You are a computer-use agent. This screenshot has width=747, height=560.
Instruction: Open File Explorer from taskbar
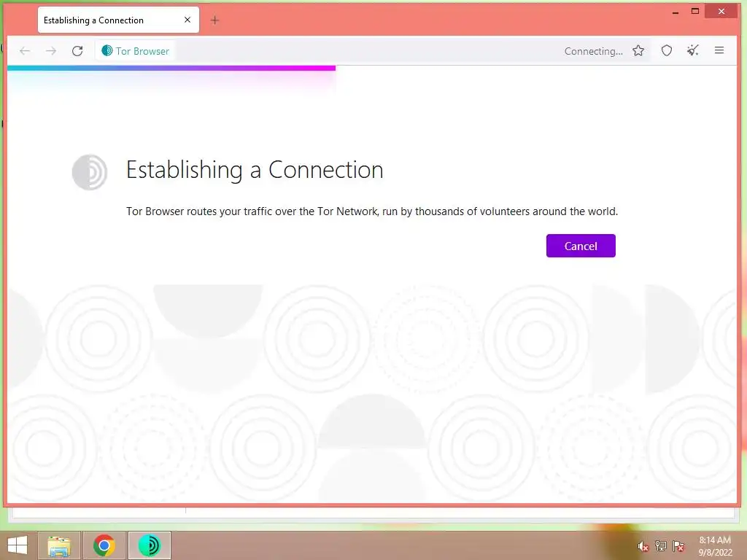(59, 545)
